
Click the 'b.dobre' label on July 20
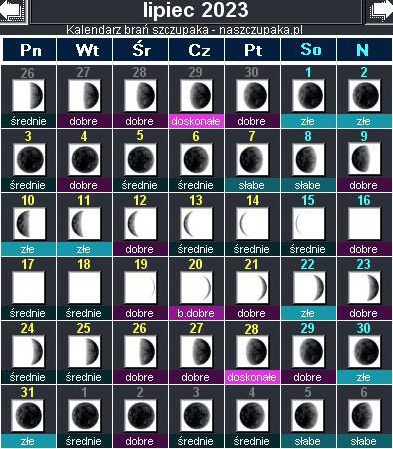196,313
